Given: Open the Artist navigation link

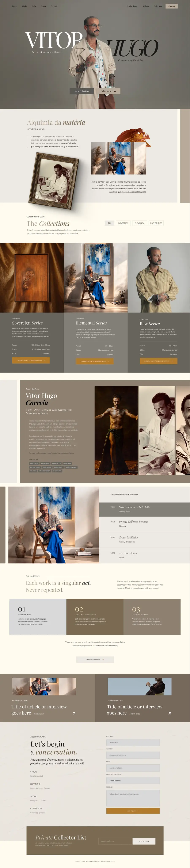Looking at the screenshot, I should [x=34, y=6].
